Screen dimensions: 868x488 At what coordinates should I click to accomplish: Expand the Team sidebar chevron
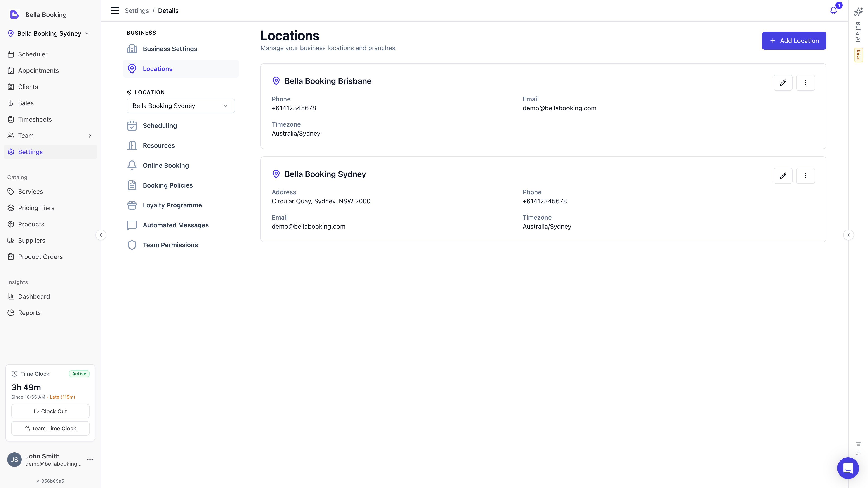pyautogui.click(x=90, y=135)
